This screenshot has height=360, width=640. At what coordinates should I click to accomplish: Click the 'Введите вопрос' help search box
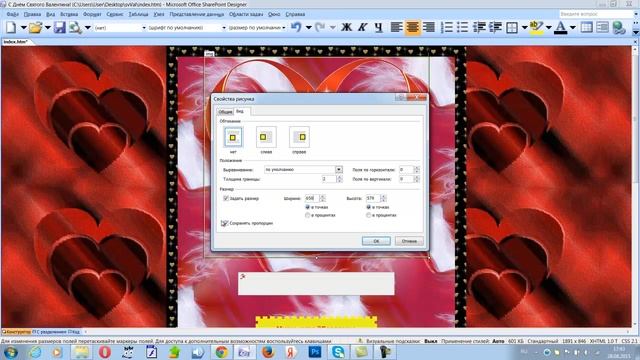(x=596, y=14)
